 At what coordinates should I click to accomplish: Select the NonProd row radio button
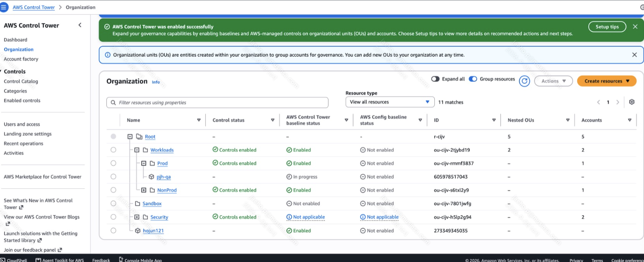pos(113,190)
